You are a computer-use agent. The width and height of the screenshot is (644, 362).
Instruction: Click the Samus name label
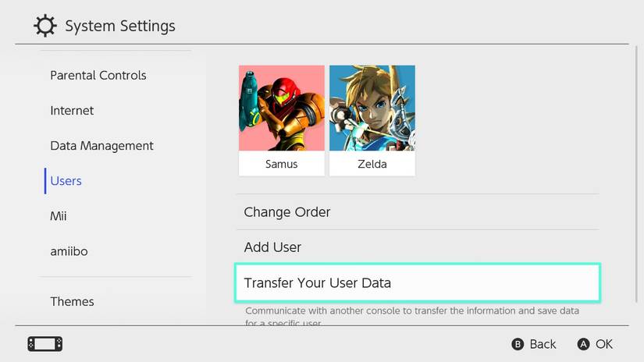281,165
